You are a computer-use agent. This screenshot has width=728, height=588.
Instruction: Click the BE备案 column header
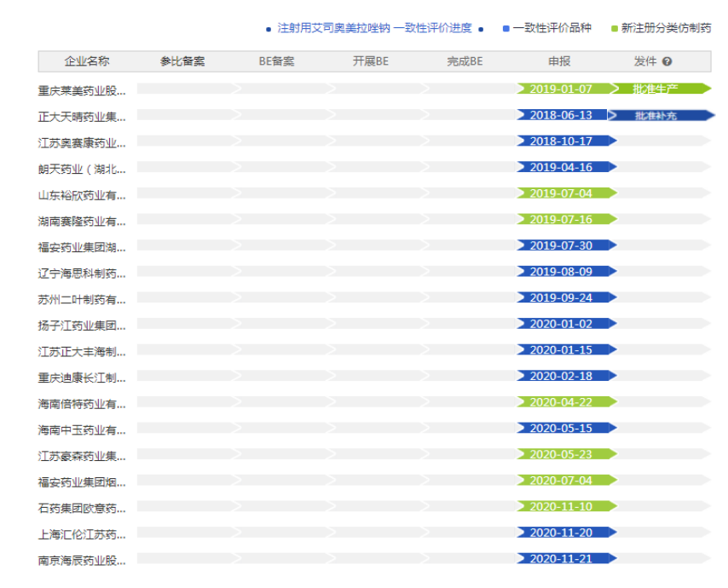click(x=277, y=61)
